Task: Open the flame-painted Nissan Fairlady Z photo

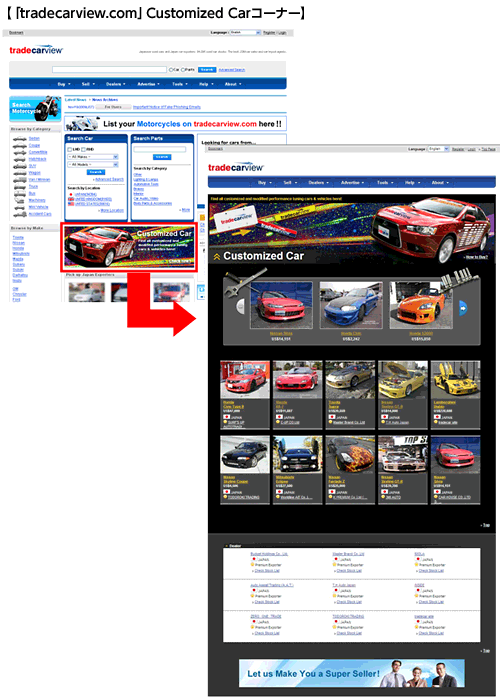Action: (x=350, y=455)
